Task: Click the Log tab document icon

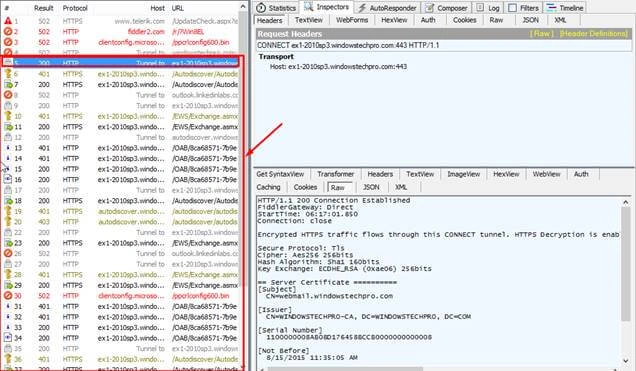Action: (480, 7)
